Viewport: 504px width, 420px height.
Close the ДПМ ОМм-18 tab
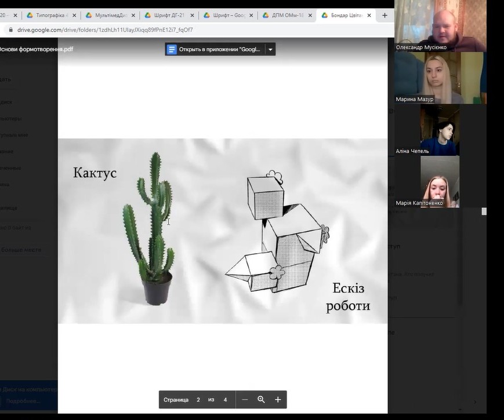coord(310,16)
